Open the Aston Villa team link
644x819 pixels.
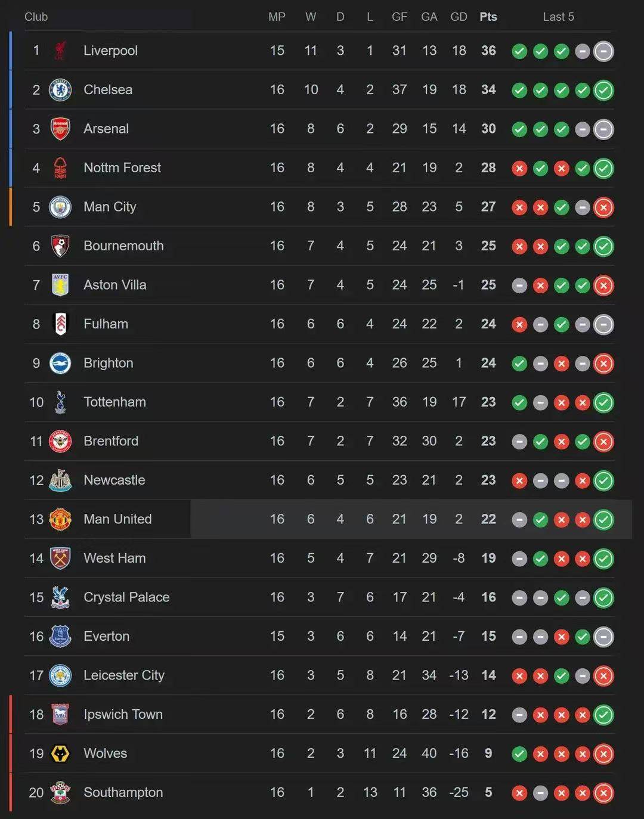tap(115, 285)
